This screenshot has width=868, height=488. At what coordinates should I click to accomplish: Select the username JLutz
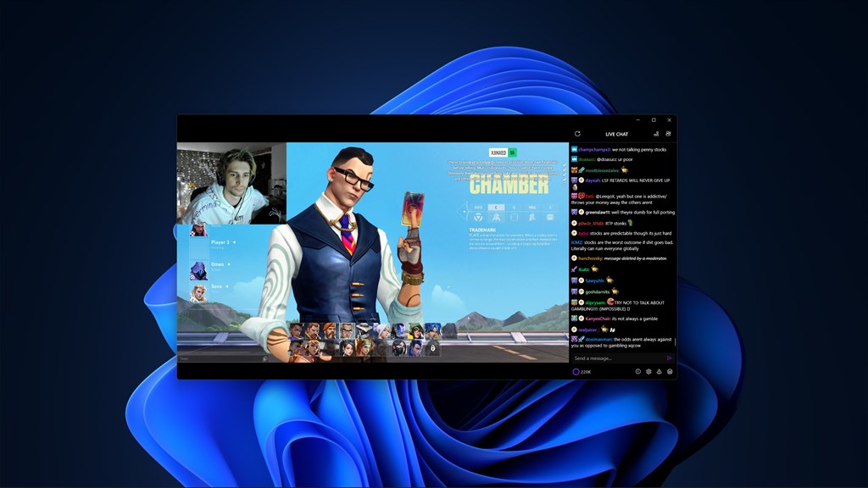[583, 269]
